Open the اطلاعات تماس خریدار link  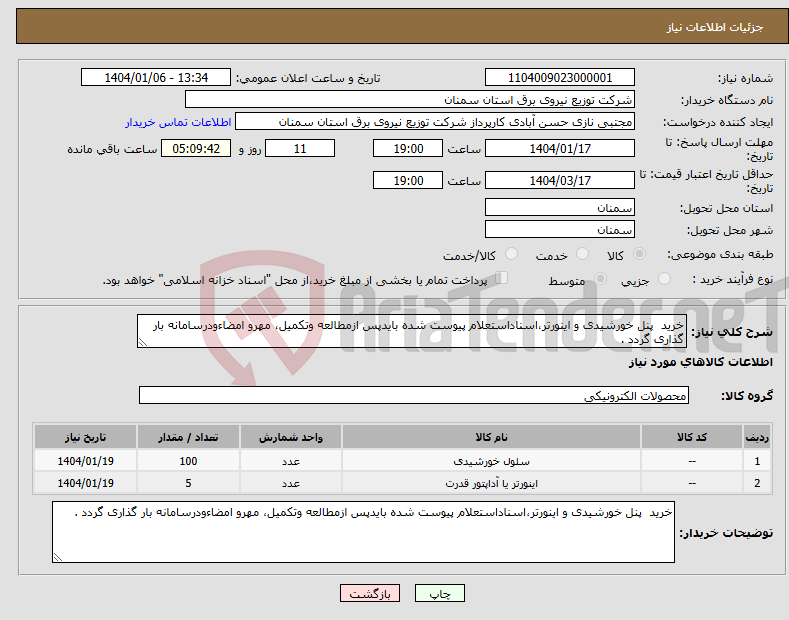178,122
